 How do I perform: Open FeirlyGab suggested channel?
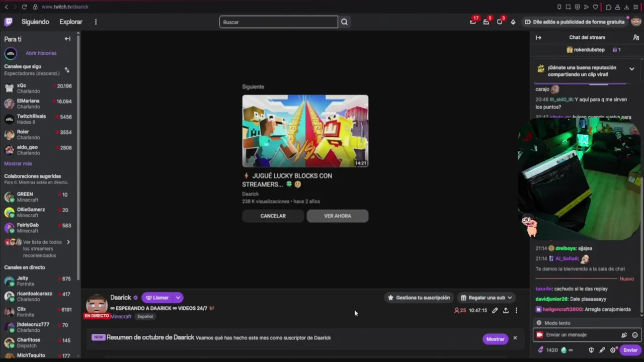point(38,228)
